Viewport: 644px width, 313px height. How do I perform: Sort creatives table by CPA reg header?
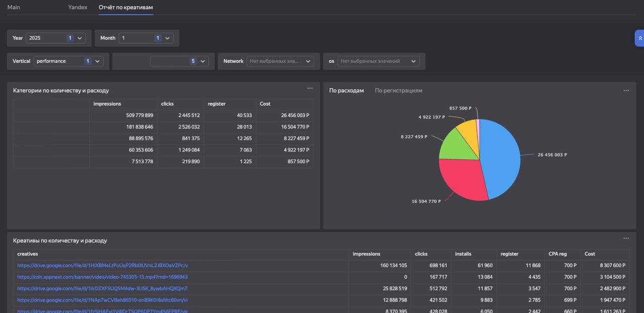click(x=557, y=254)
